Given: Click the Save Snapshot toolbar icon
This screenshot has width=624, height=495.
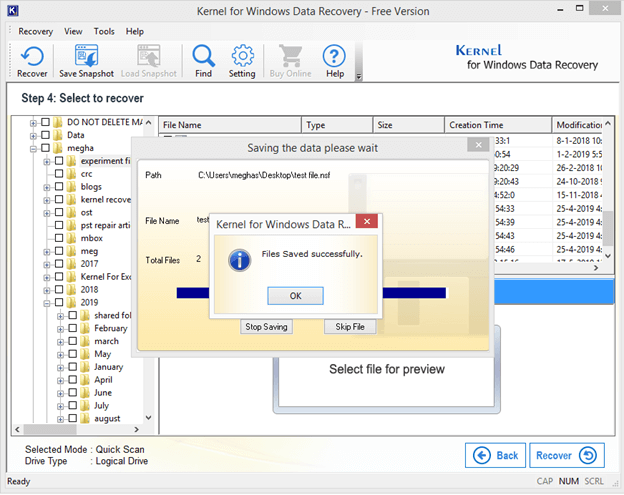Looking at the screenshot, I should coord(86,61).
